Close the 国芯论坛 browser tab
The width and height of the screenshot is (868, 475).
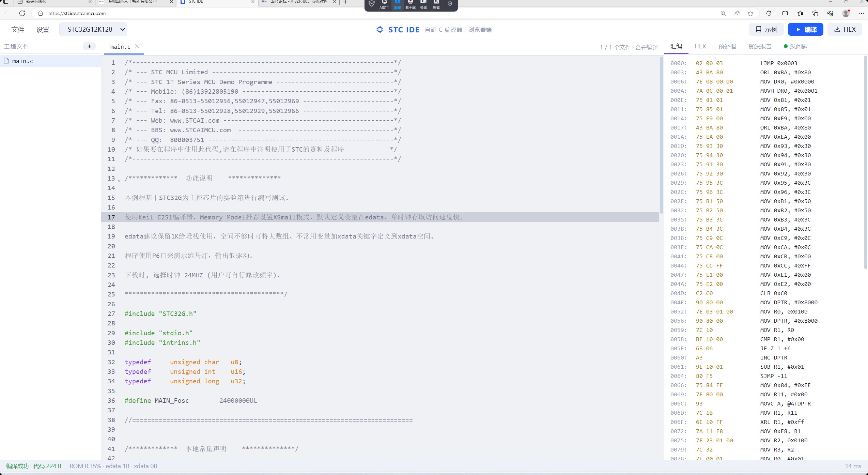tap(334, 2)
